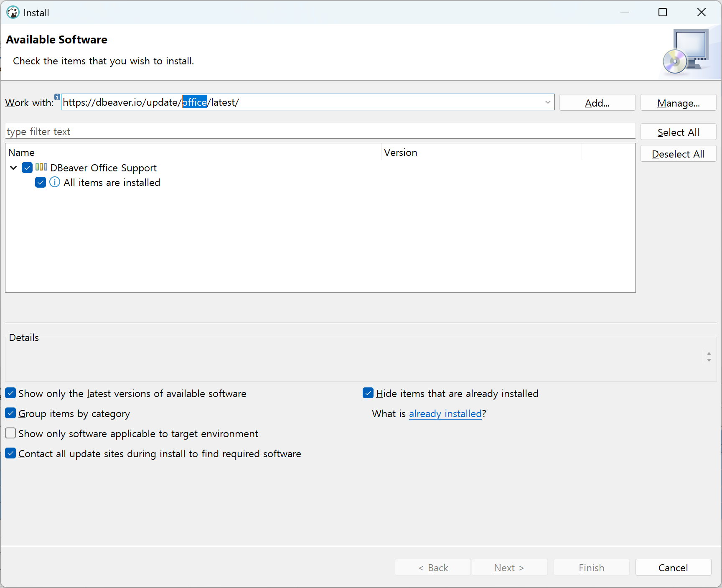Click the type filter text field
Image resolution: width=722 pixels, height=588 pixels.
coord(320,131)
